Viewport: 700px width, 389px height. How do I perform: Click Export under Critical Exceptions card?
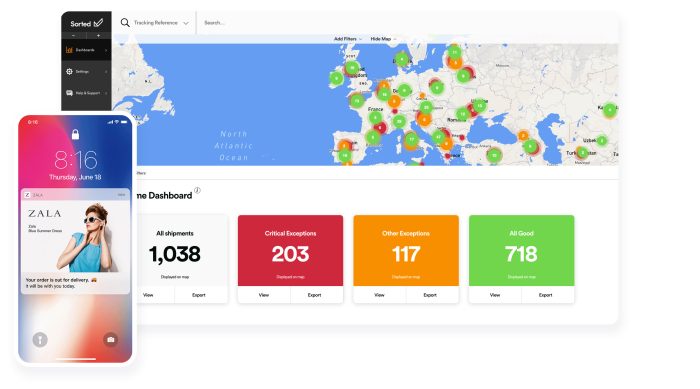point(315,295)
